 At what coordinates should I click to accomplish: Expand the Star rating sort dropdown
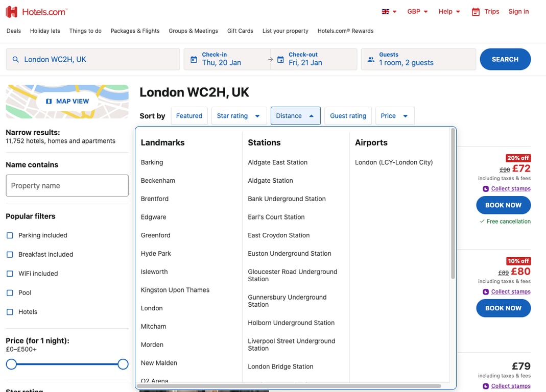(x=239, y=116)
